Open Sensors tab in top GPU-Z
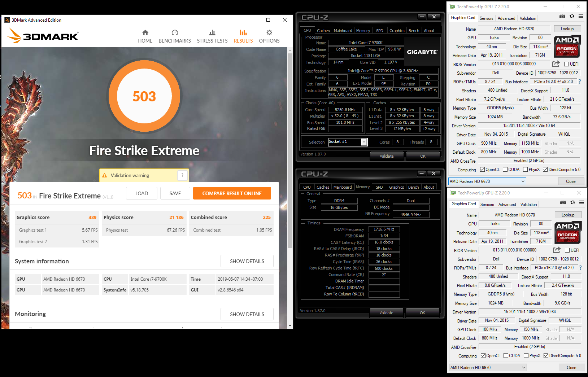 coord(486,18)
